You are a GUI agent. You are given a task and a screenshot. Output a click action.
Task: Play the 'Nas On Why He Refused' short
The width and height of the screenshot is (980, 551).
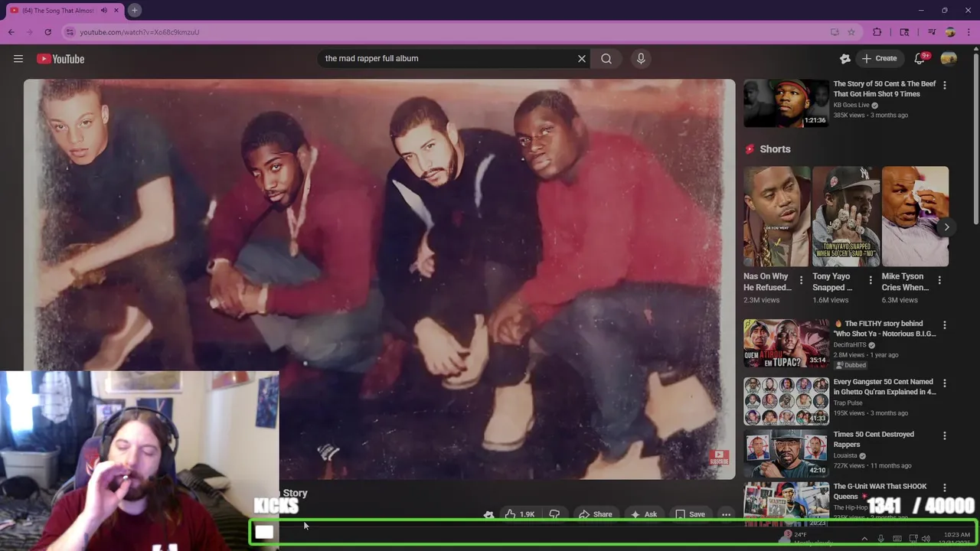[776, 217]
